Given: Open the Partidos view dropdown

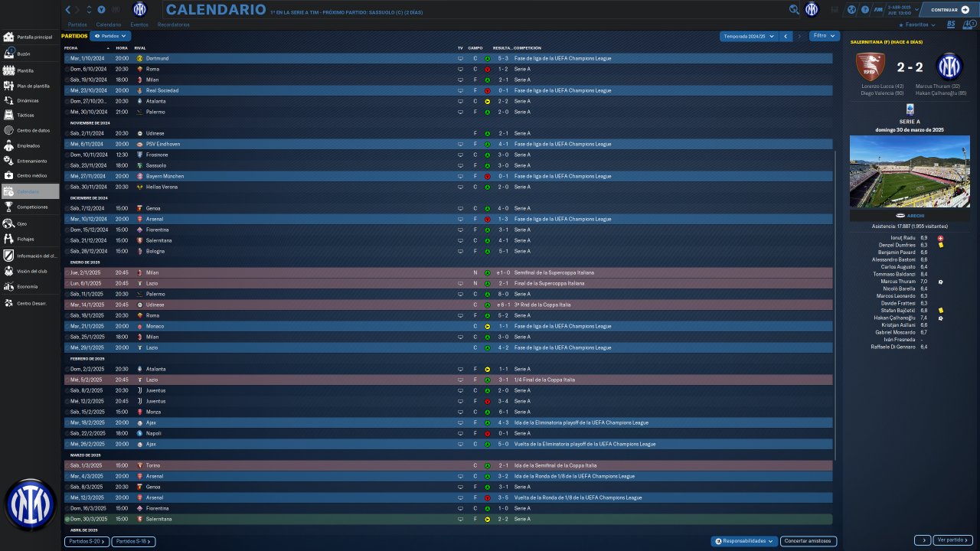Looking at the screenshot, I should pyautogui.click(x=110, y=36).
